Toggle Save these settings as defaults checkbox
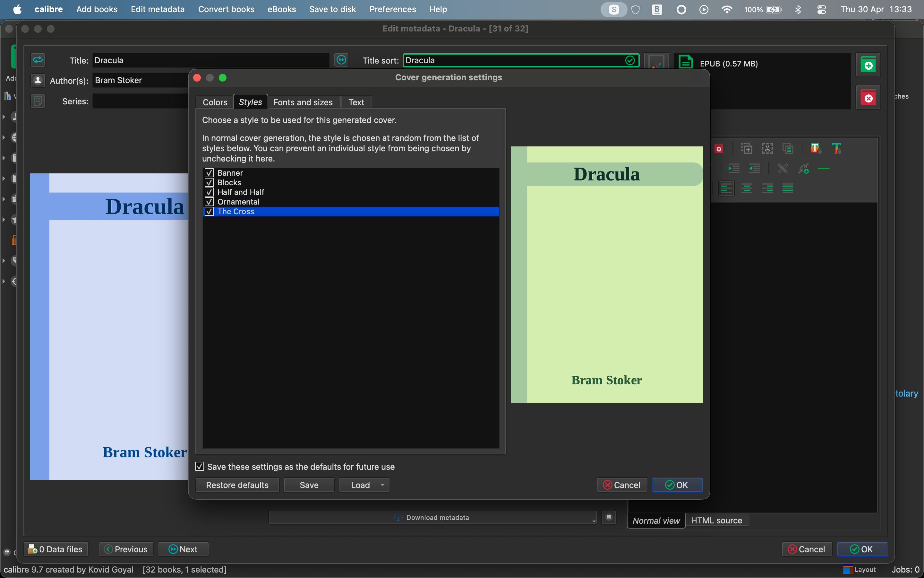The height and width of the screenshot is (578, 924). click(199, 466)
